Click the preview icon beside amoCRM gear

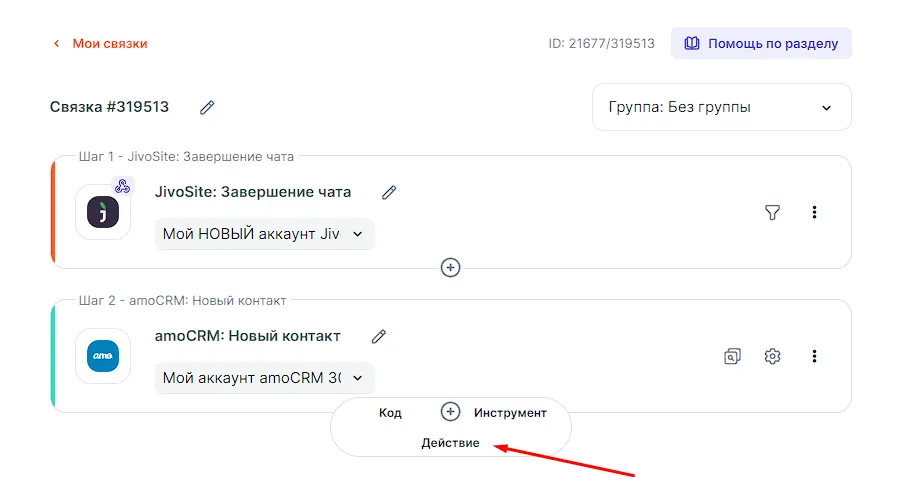[732, 356]
